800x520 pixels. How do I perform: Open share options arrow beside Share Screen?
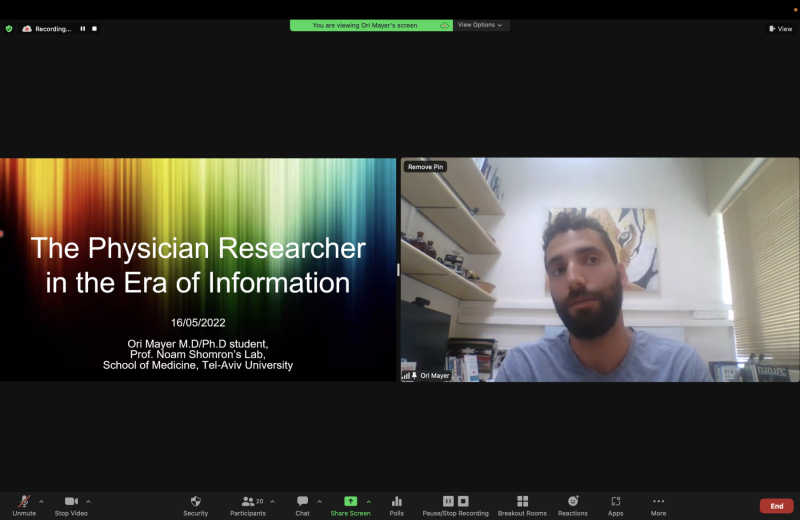click(369, 502)
